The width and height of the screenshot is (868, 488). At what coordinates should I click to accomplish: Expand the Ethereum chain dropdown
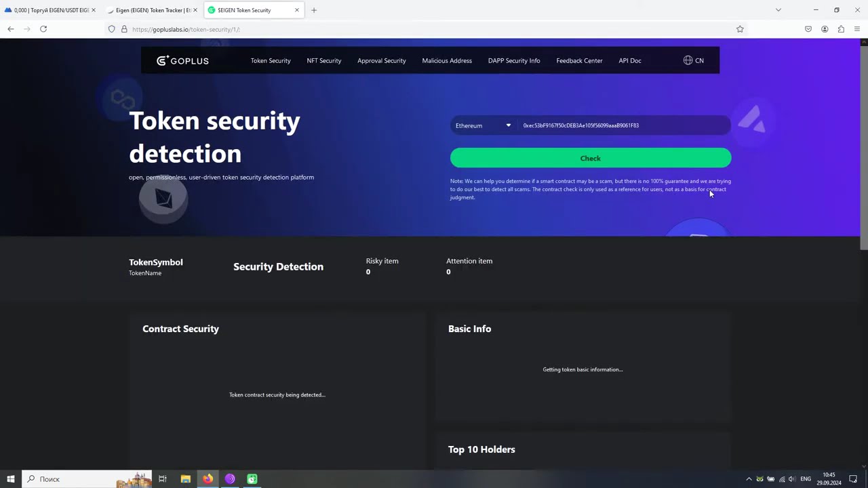[483, 125]
